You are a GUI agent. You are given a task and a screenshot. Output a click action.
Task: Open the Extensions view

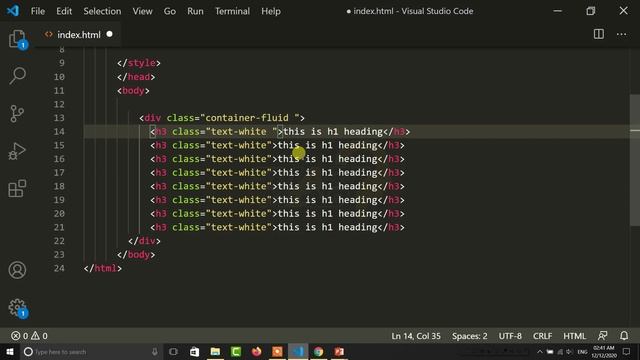17,188
